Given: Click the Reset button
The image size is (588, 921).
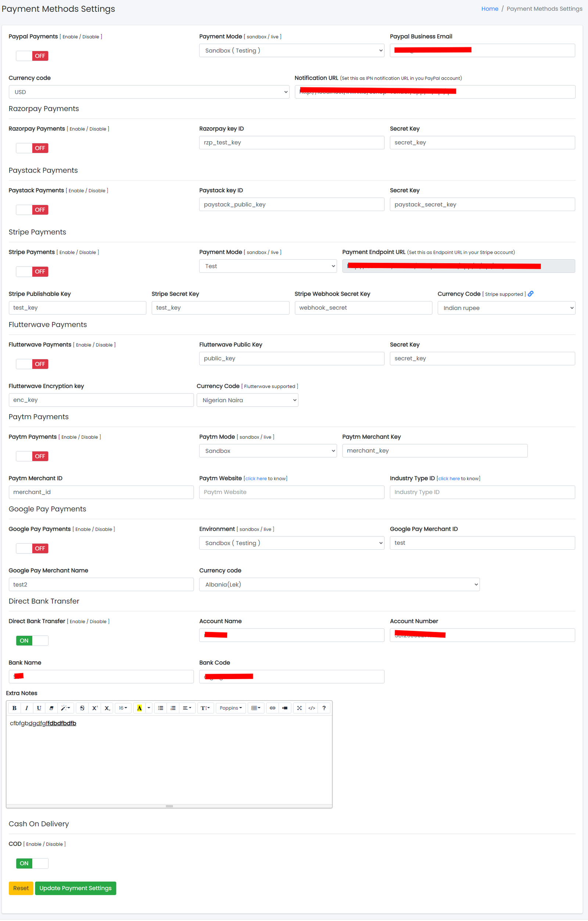Looking at the screenshot, I should (x=21, y=888).
